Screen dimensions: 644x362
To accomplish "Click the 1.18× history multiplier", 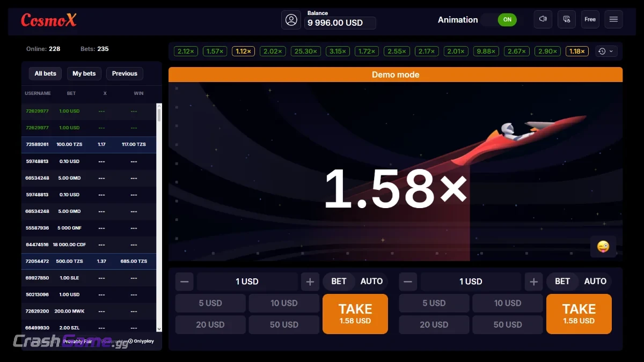I will click(577, 51).
